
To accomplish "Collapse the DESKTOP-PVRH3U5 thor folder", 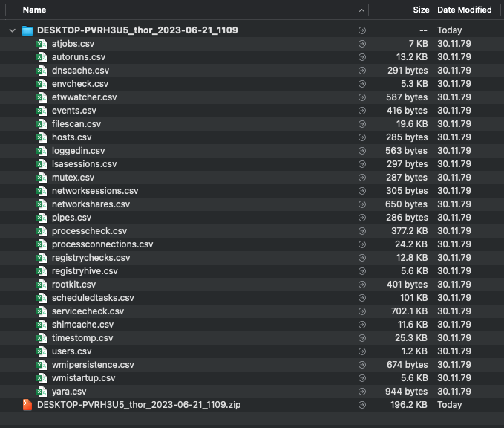I will coord(12,30).
